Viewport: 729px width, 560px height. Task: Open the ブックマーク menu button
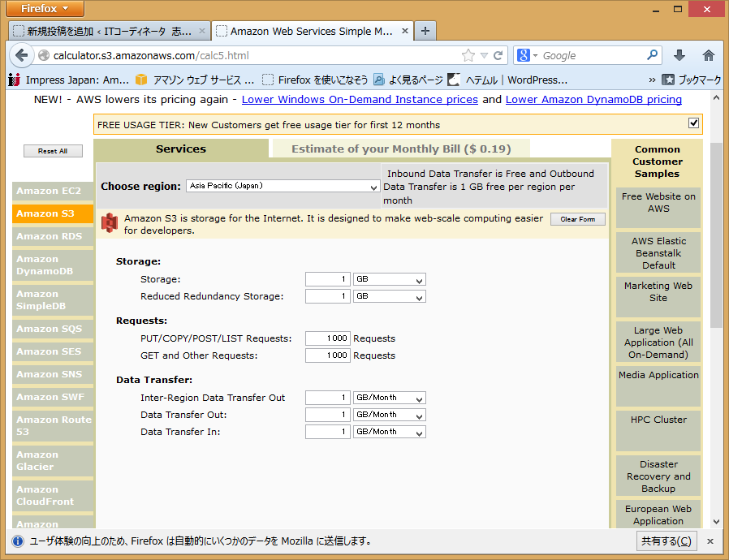click(692, 80)
